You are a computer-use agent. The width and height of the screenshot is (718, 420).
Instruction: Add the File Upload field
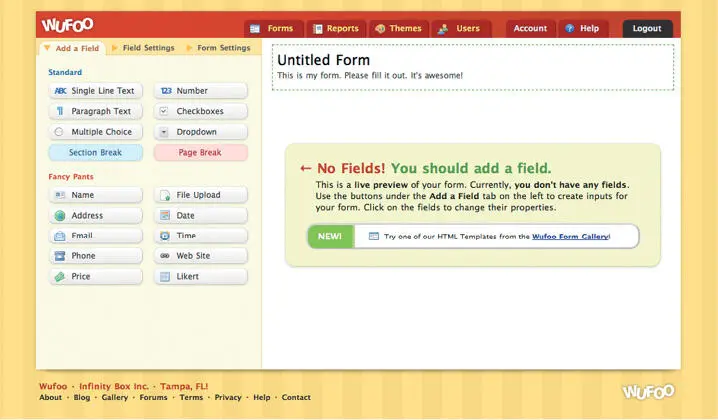tap(201, 195)
